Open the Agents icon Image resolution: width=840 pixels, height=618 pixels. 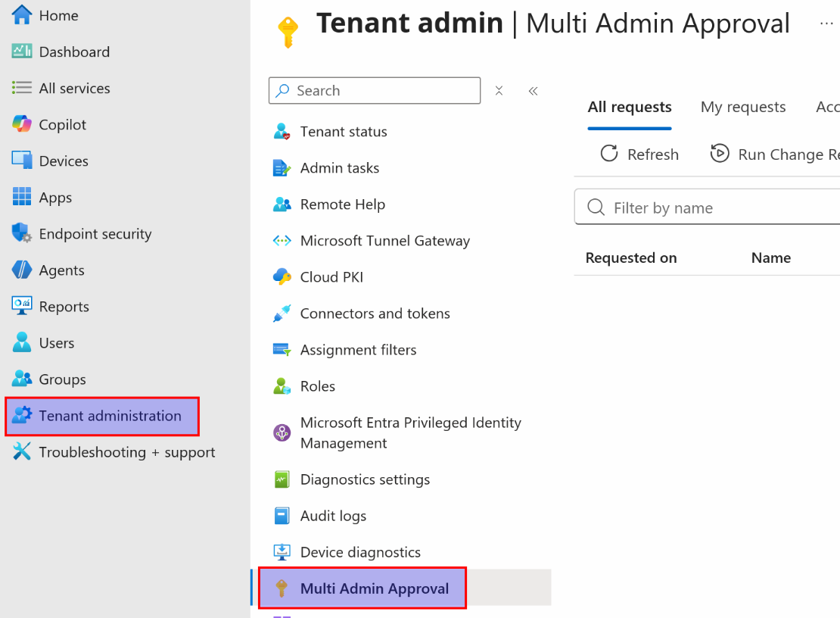(x=22, y=270)
